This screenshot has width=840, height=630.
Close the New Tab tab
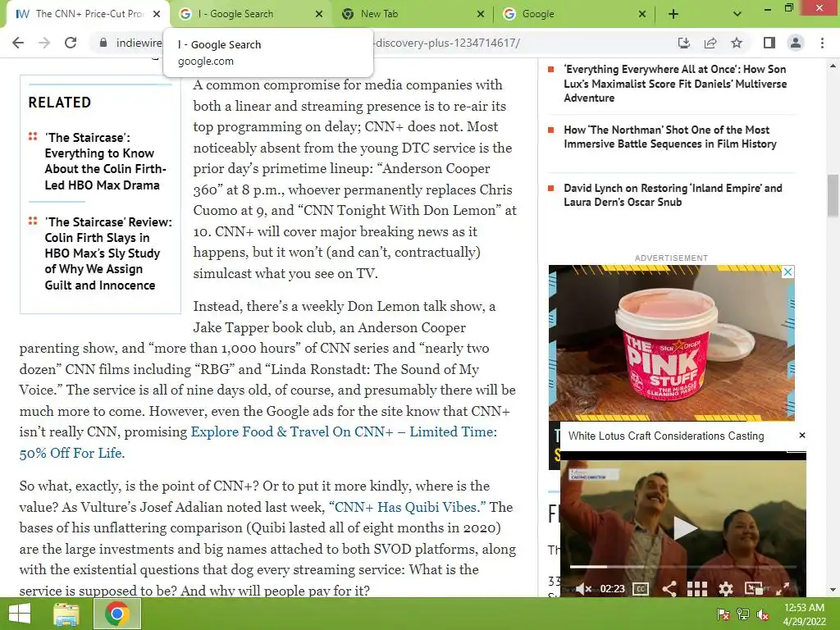(481, 14)
